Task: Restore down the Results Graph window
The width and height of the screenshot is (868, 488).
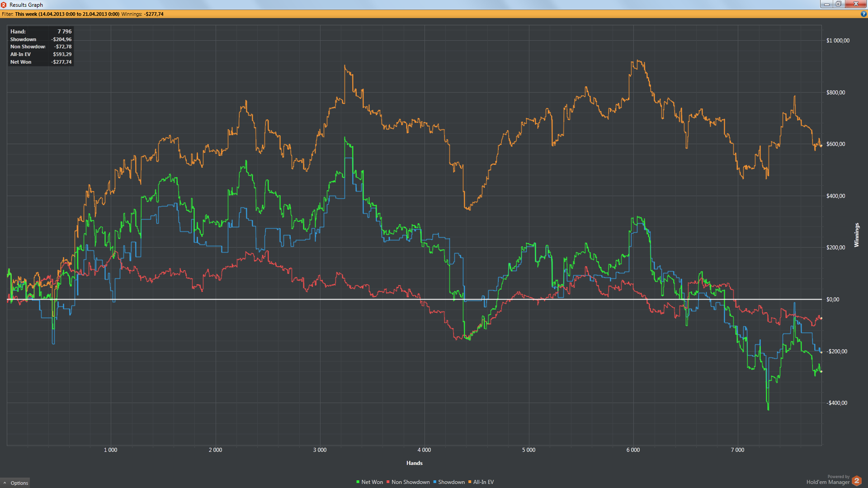Action: tap(838, 4)
